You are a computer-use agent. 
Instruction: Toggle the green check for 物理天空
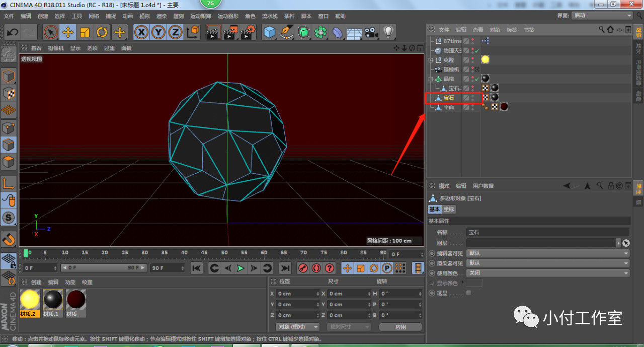click(476, 51)
